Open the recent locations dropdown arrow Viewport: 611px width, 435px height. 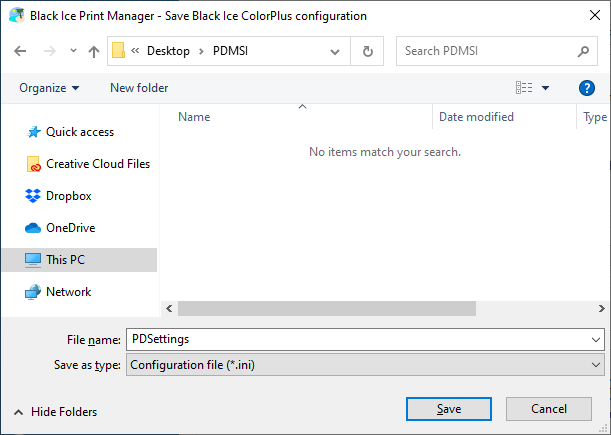(73, 51)
